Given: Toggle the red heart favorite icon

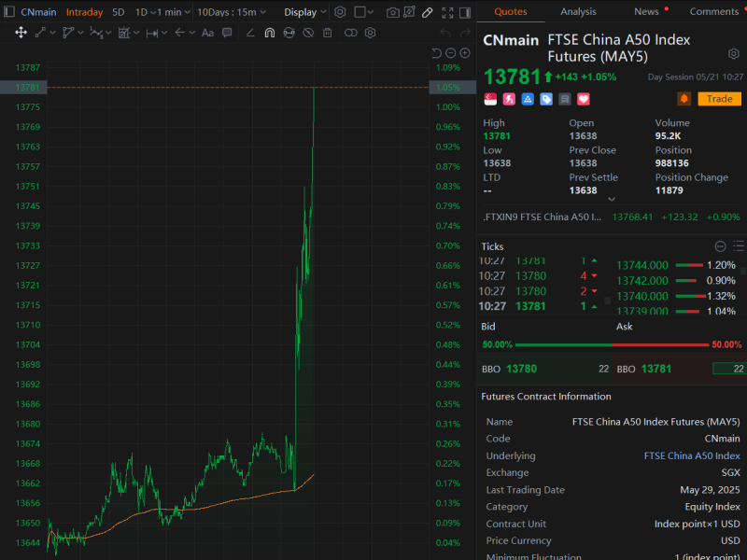Looking at the screenshot, I should click(x=584, y=99).
